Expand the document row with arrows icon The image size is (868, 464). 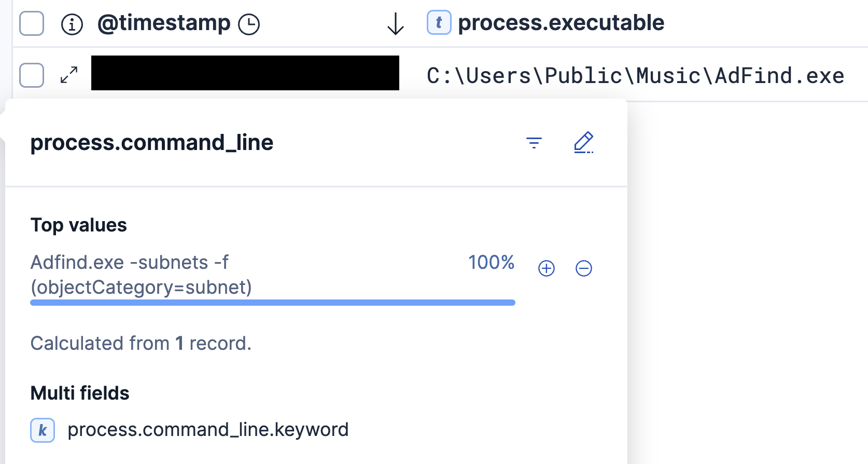(69, 75)
